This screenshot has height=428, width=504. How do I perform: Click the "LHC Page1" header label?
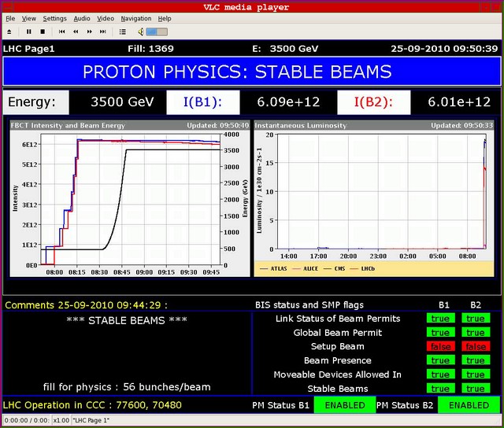29,49
